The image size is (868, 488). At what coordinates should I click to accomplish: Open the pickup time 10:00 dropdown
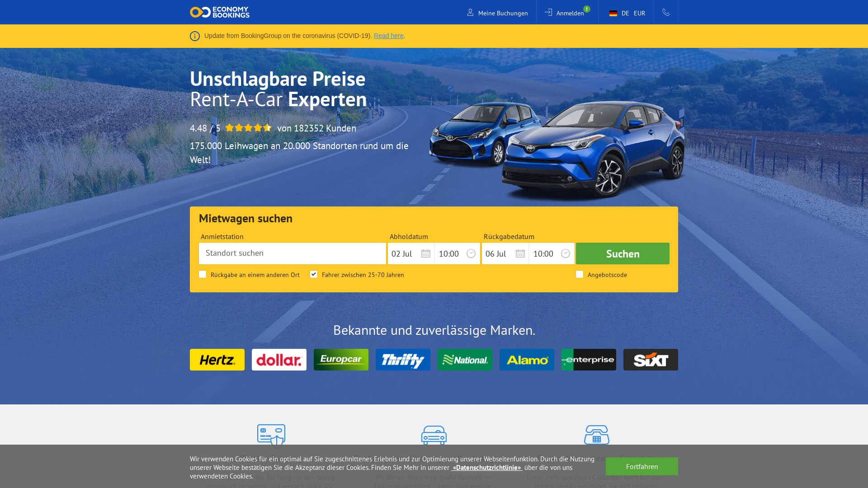(x=457, y=253)
